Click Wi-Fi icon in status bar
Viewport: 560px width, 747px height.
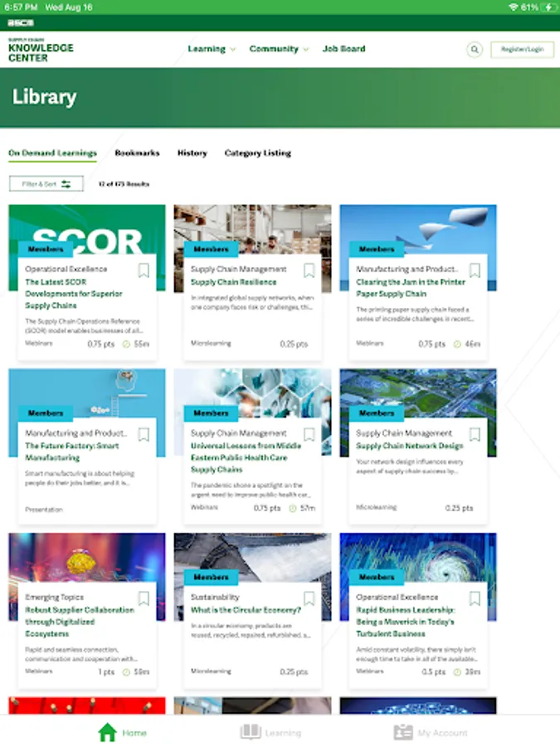(513, 7)
